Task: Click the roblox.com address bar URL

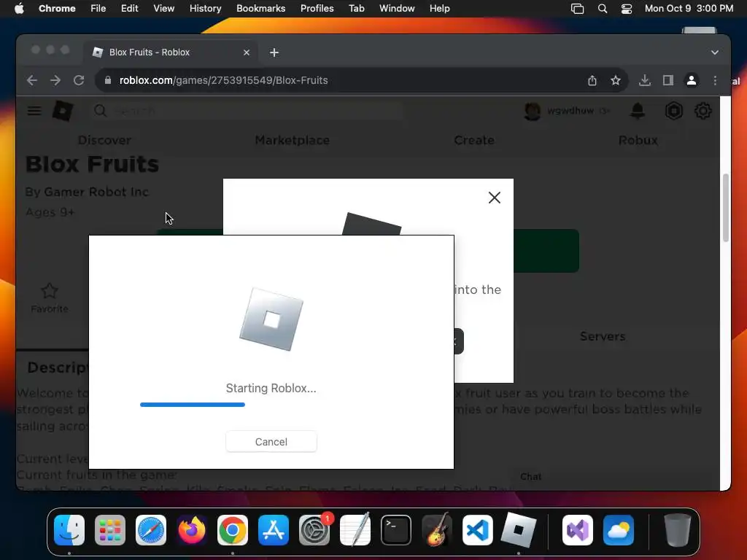Action: [223, 80]
